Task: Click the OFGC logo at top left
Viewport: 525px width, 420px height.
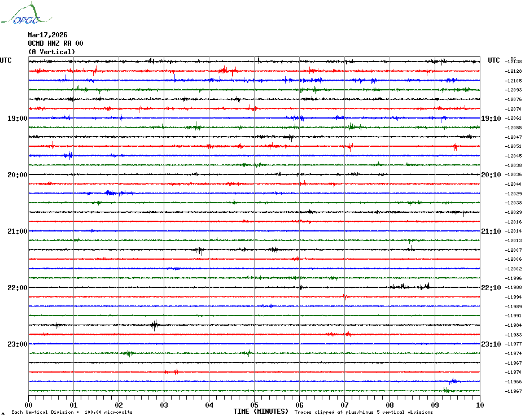Action: [x=26, y=13]
